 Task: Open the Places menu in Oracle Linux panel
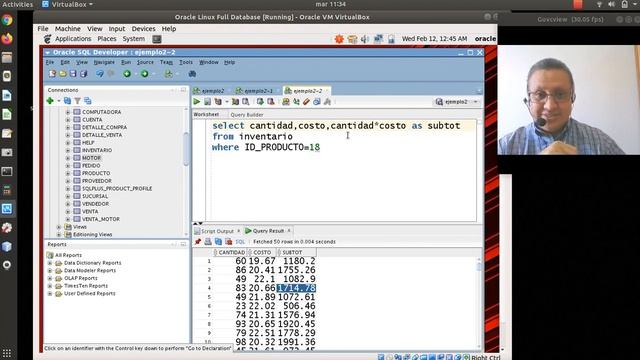[107, 39]
